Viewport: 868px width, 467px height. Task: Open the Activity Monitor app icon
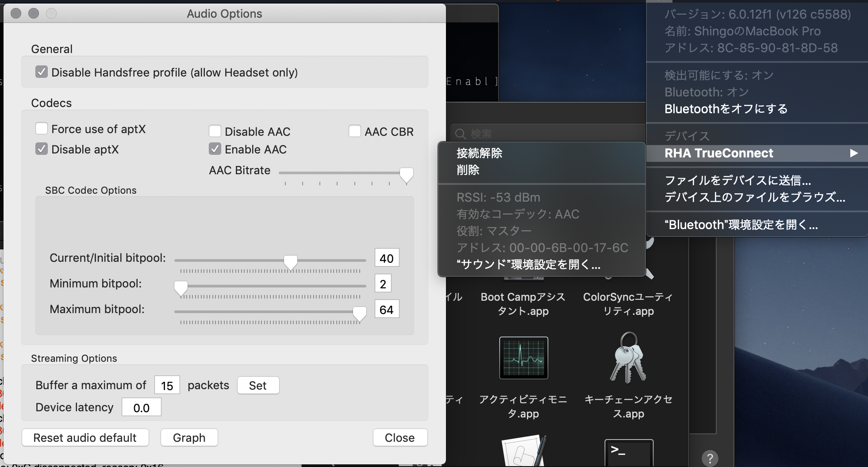click(x=524, y=358)
